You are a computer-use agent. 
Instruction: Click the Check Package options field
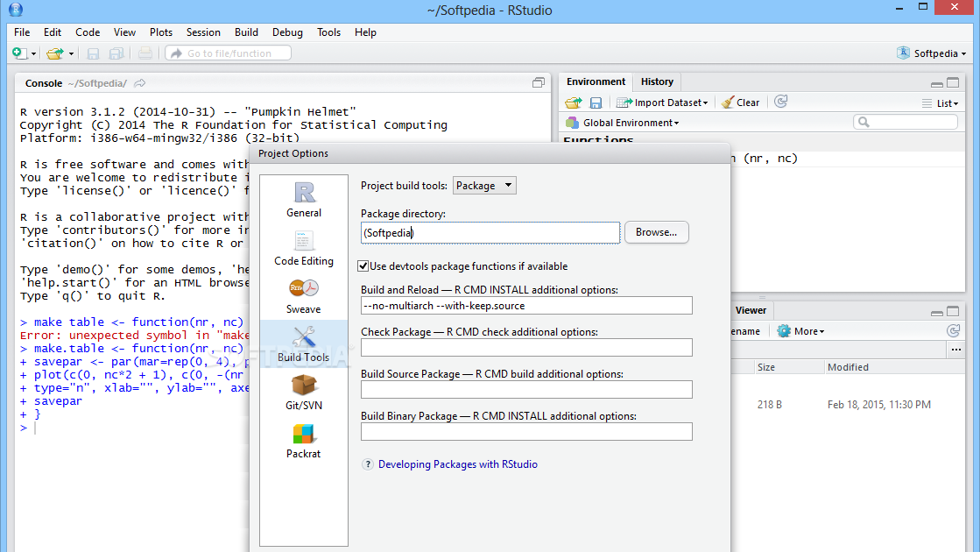tap(526, 348)
